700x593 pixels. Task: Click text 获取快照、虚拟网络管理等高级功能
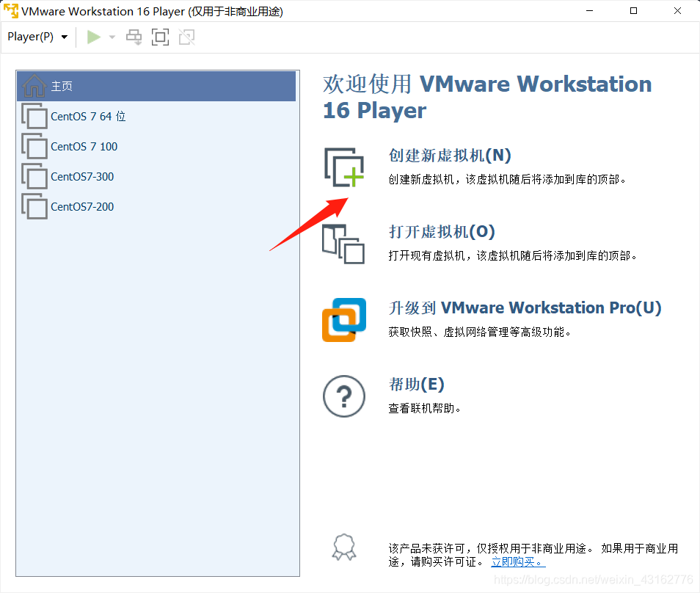[x=479, y=332]
